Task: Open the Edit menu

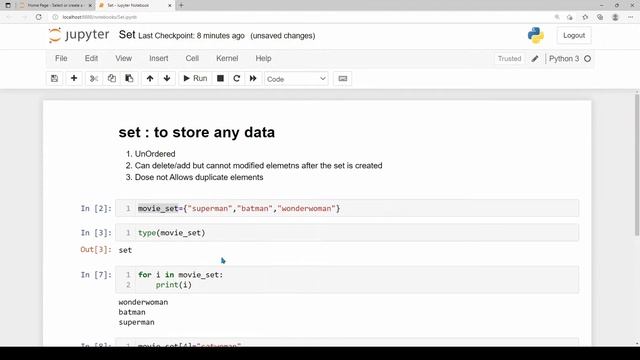Action: click(x=91, y=58)
